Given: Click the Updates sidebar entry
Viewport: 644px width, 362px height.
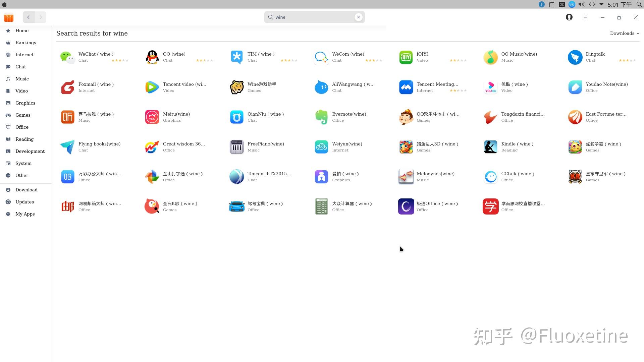Looking at the screenshot, I should point(24,202).
